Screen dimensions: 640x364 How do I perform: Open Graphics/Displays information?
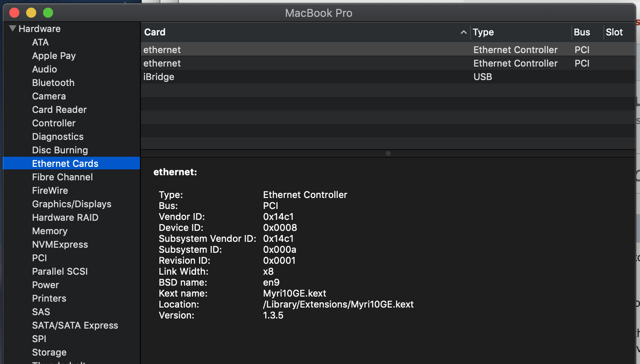pyautogui.click(x=72, y=204)
